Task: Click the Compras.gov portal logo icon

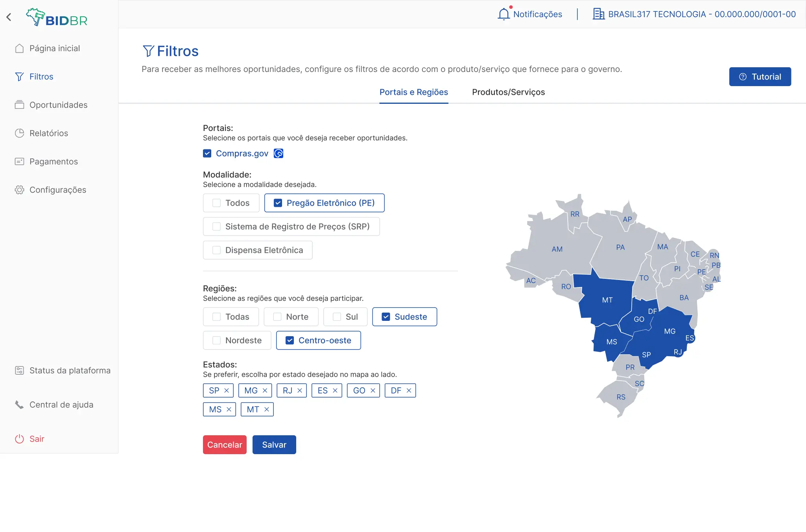Action: point(279,153)
